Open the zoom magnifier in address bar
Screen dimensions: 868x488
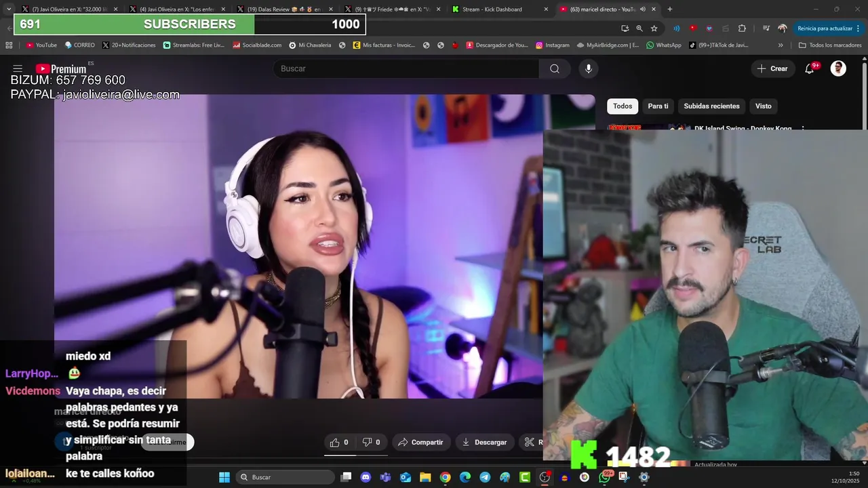click(639, 28)
